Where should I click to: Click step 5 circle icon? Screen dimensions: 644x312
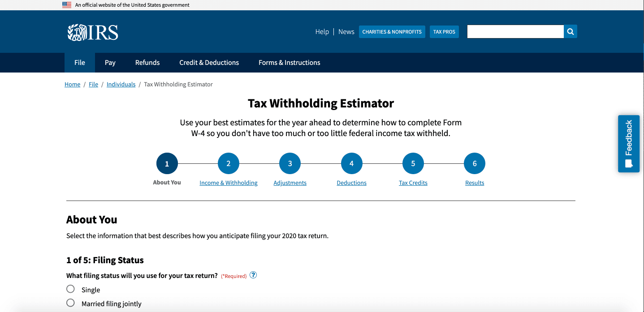[x=413, y=164]
